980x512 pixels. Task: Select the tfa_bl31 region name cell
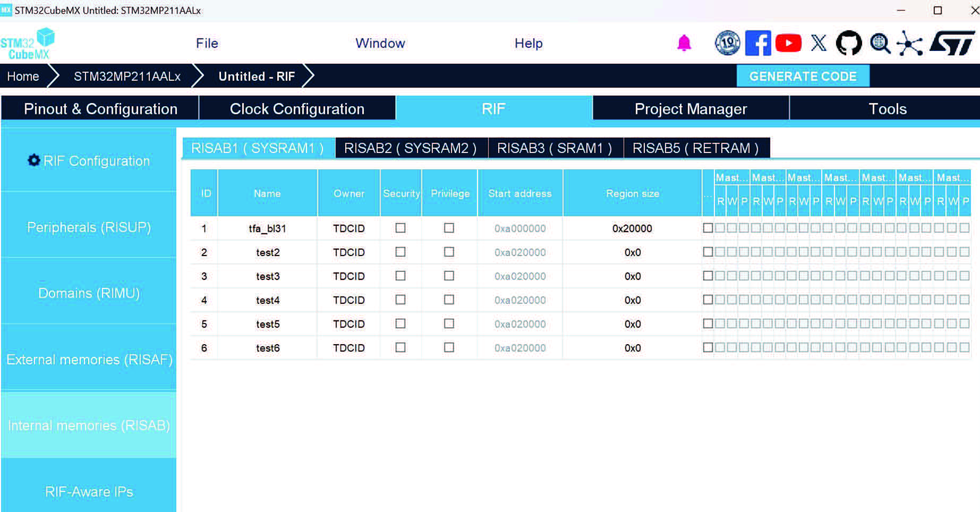tap(268, 228)
